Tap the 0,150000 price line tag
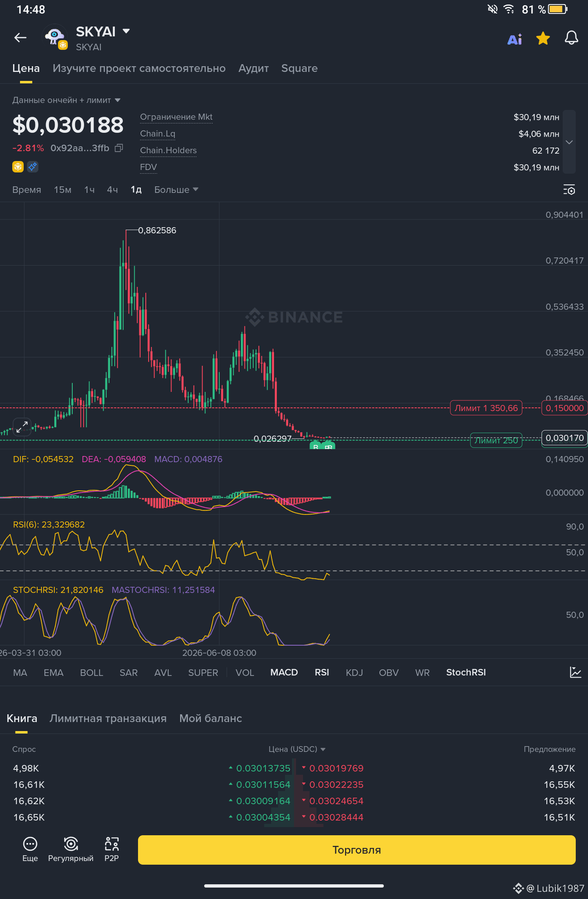Viewport: 588px width, 899px height. 564,408
